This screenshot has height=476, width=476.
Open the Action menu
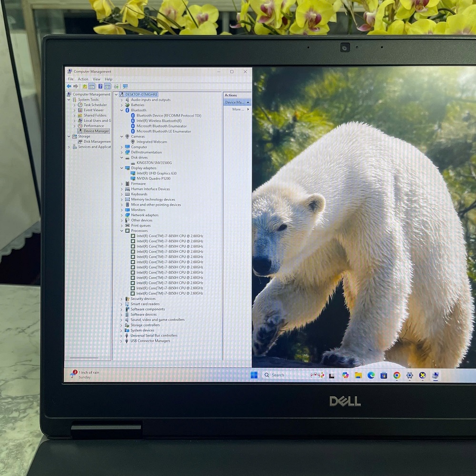pyautogui.click(x=83, y=79)
